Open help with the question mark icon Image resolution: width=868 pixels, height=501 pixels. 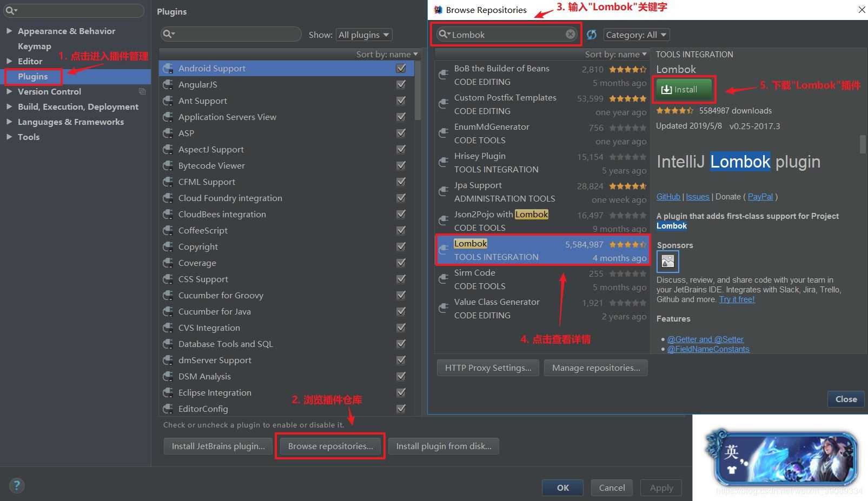coord(17,485)
